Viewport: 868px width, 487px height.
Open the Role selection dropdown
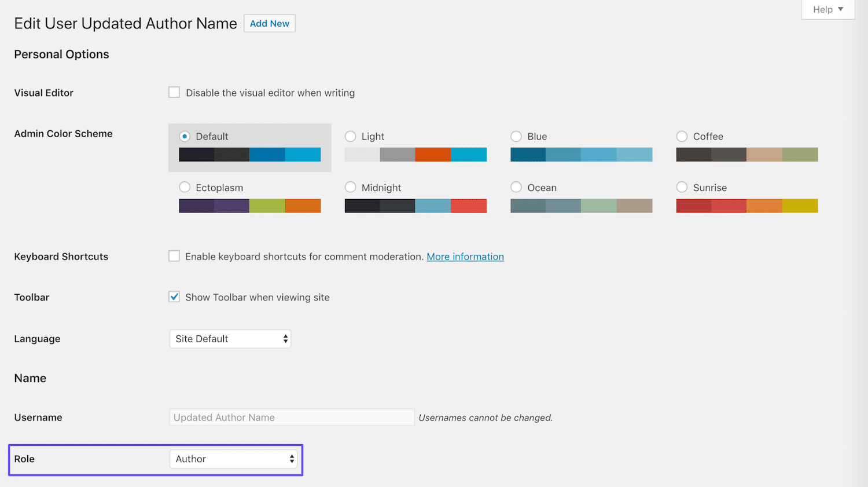234,459
